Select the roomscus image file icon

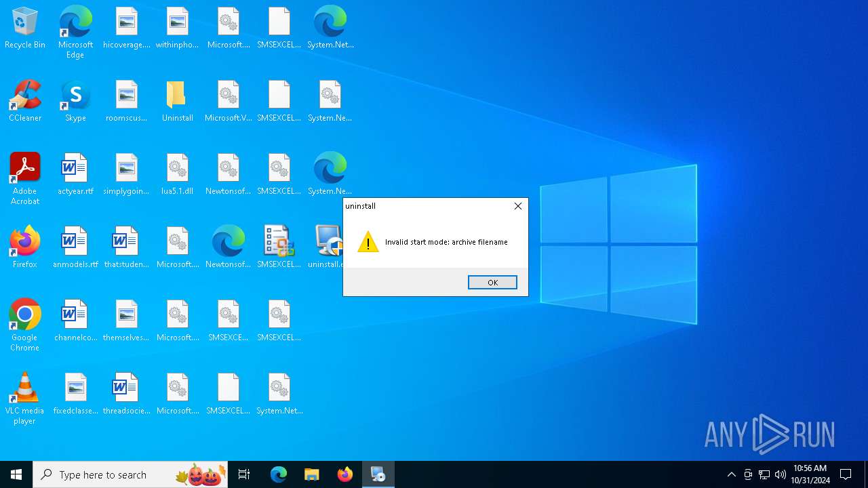point(127,102)
